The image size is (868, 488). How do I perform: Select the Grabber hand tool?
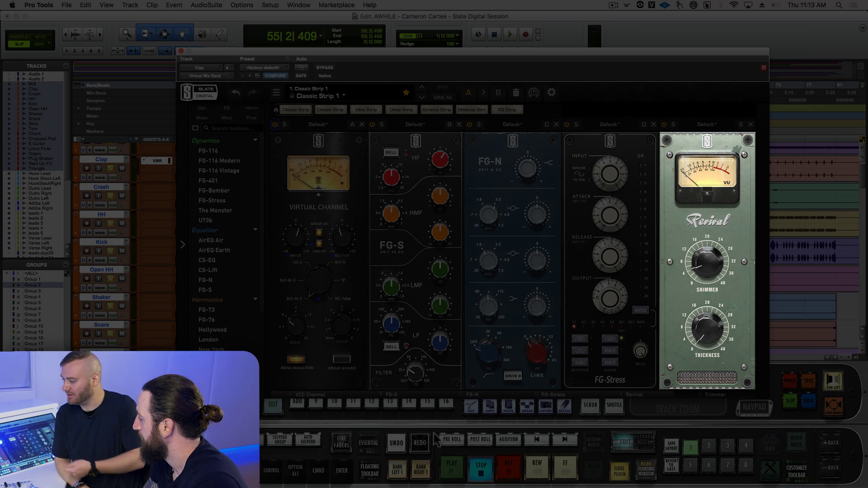tap(182, 34)
